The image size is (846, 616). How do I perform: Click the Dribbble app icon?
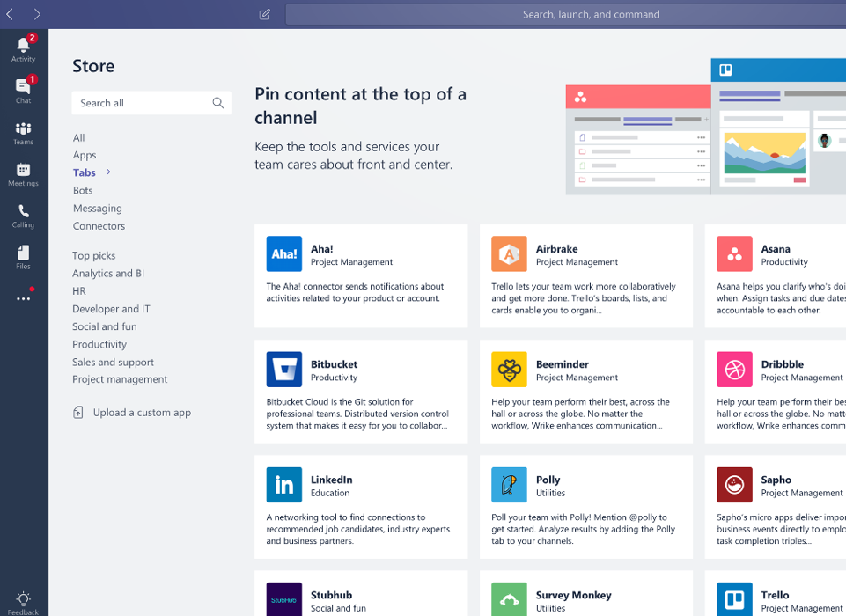pyautogui.click(x=734, y=370)
